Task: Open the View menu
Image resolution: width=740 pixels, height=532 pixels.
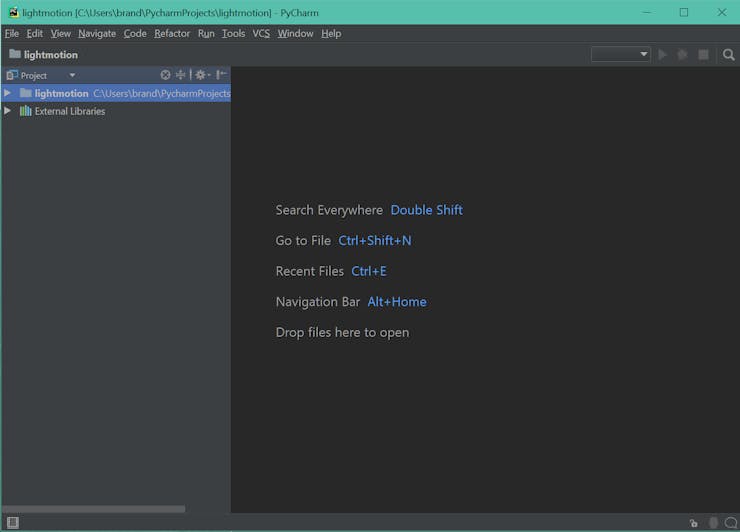Action: [x=60, y=34]
